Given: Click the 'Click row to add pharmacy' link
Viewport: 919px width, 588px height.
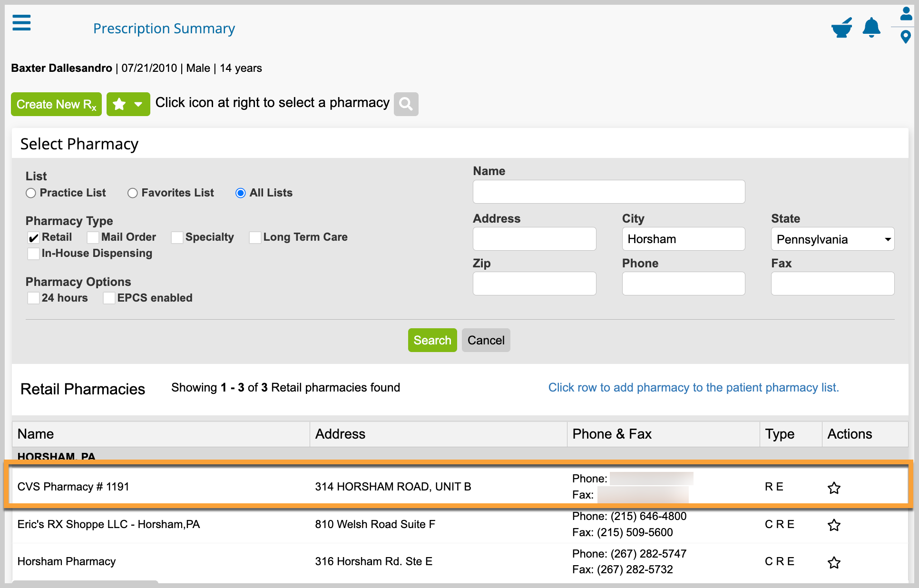Looking at the screenshot, I should (x=694, y=388).
